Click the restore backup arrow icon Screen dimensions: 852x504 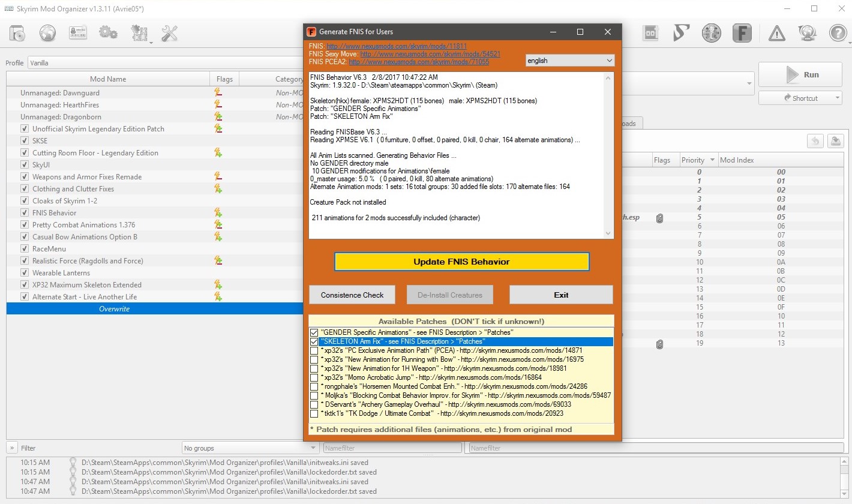pos(815,141)
